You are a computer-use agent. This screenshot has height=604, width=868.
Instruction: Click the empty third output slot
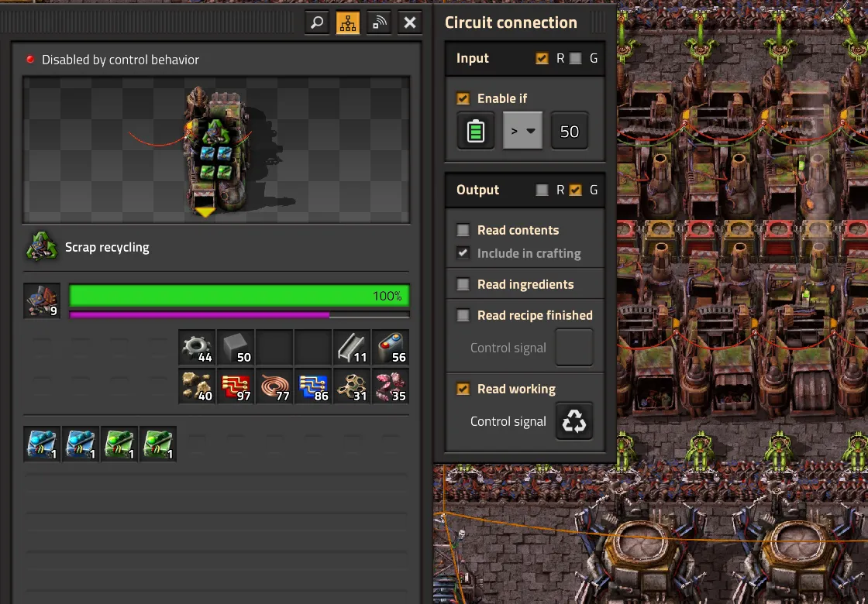pyautogui.click(x=275, y=348)
